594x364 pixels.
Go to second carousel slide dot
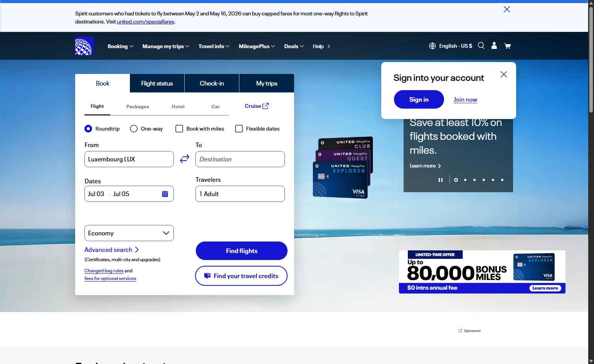465,180
